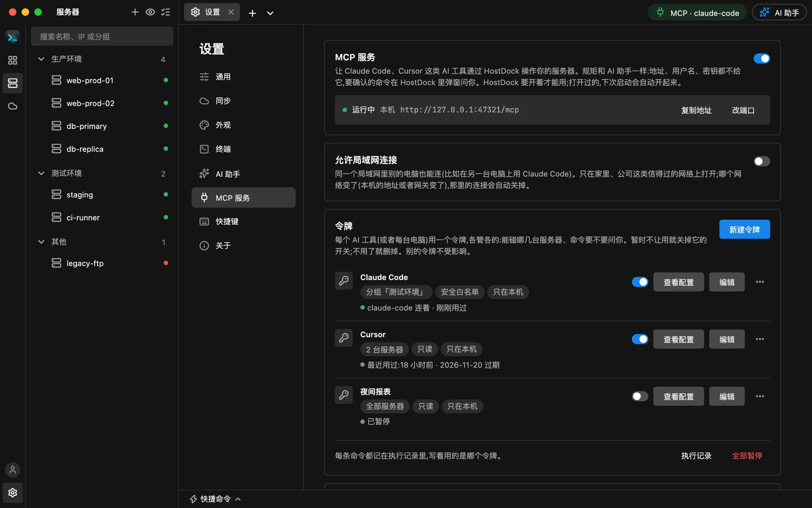The height and width of the screenshot is (508, 812).
Task: Edit the Cursor token
Action: pyautogui.click(x=727, y=339)
